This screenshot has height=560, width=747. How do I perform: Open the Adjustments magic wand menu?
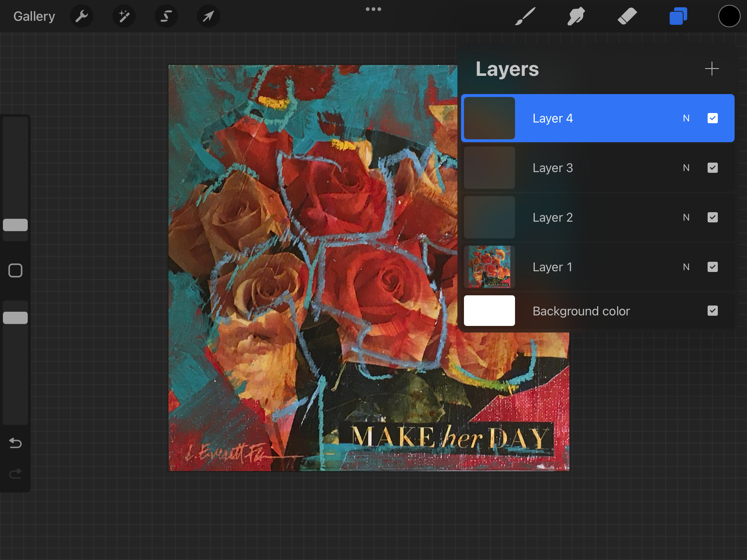coord(124,16)
